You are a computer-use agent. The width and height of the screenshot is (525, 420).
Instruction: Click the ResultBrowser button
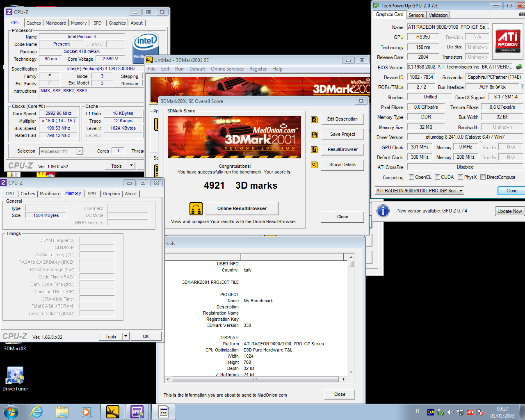(342, 150)
